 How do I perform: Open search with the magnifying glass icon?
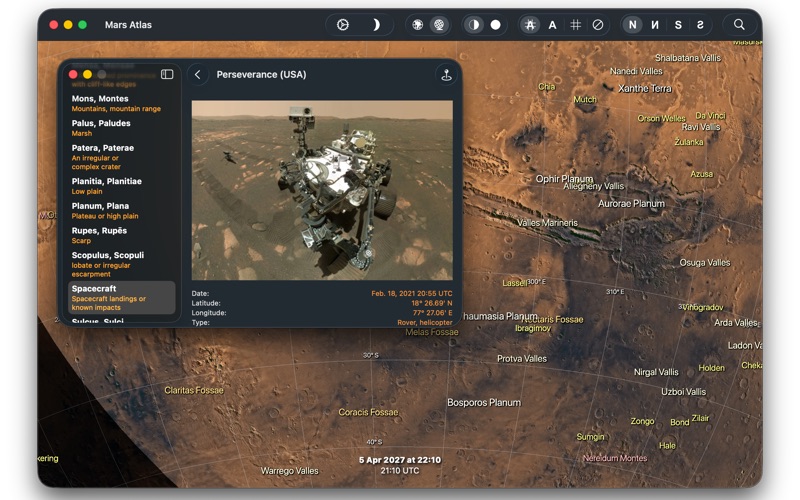pos(739,24)
